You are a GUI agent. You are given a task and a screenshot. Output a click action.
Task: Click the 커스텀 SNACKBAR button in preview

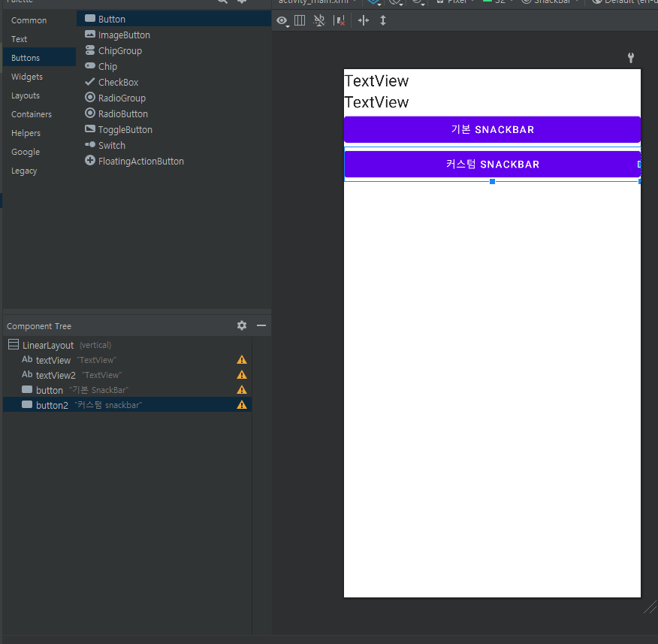492,164
